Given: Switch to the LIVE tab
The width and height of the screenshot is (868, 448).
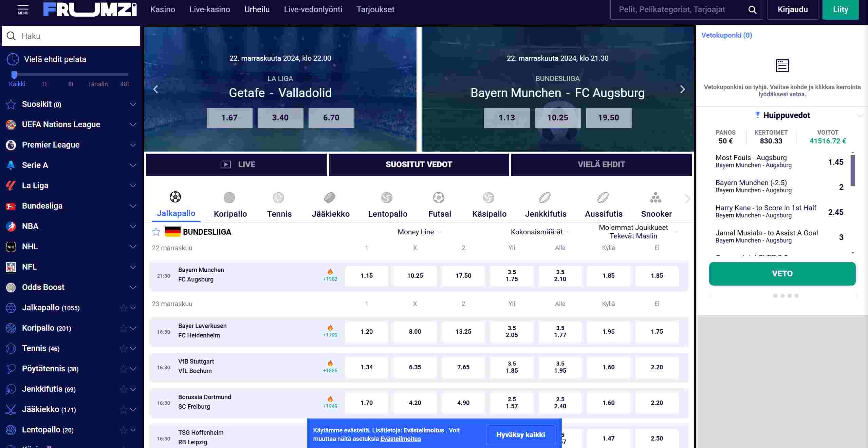Looking at the screenshot, I should [x=237, y=164].
